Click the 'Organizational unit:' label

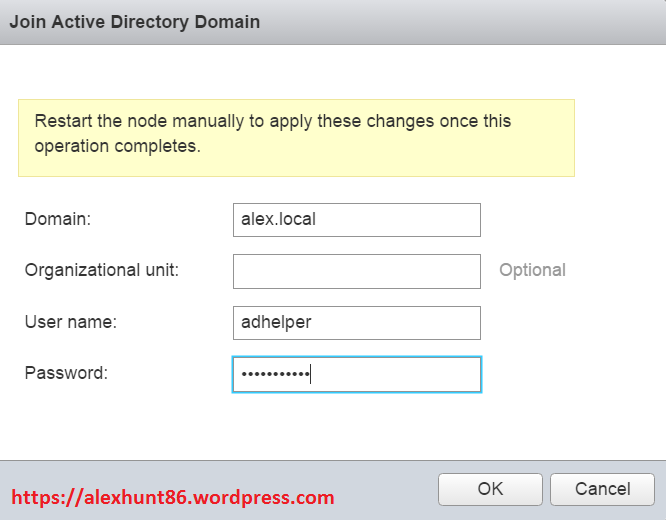click(102, 270)
